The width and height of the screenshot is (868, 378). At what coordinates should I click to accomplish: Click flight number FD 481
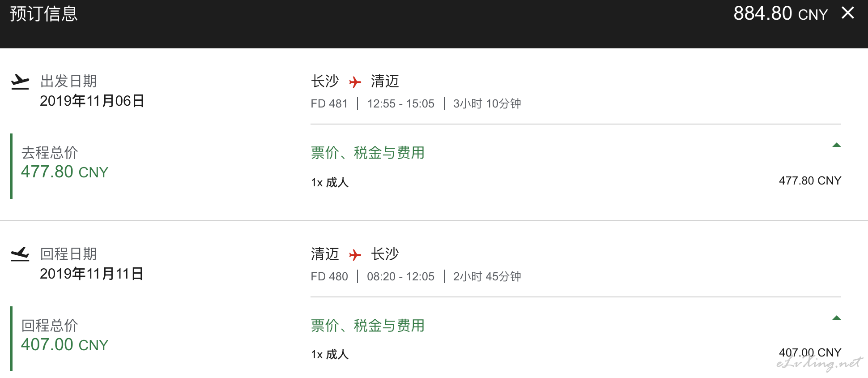click(x=329, y=103)
